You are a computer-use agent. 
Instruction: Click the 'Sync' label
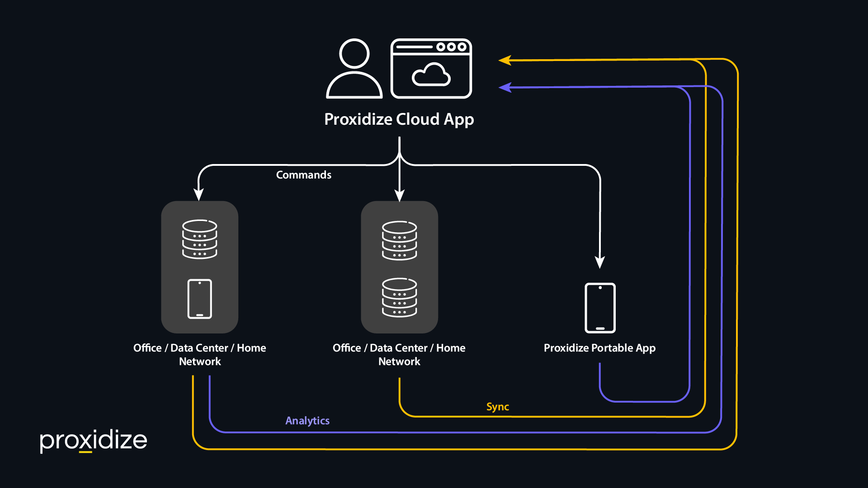click(498, 407)
